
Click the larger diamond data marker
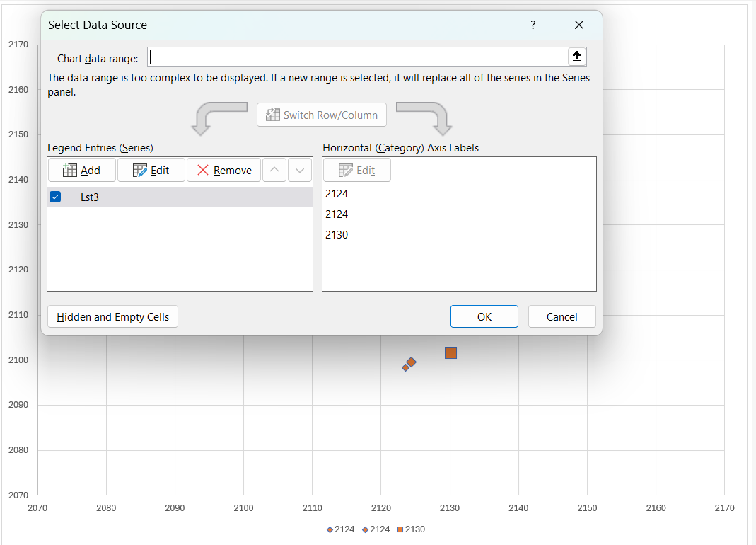(x=412, y=362)
